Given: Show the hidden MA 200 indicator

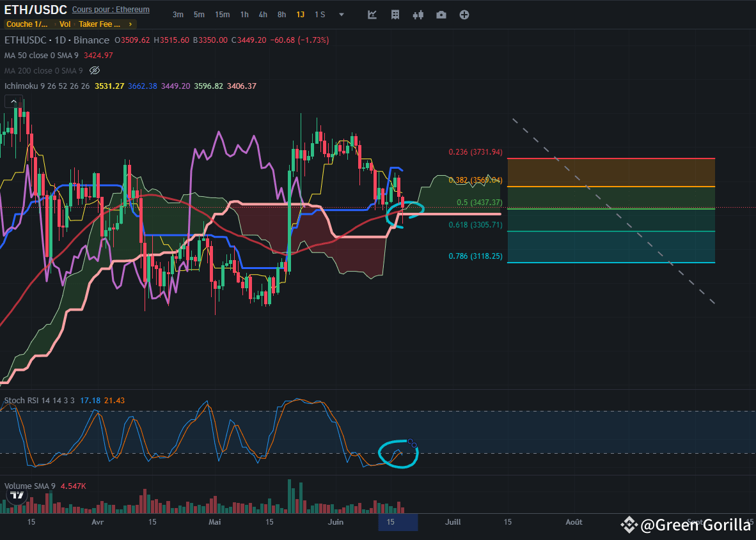Looking at the screenshot, I should pyautogui.click(x=95, y=70).
